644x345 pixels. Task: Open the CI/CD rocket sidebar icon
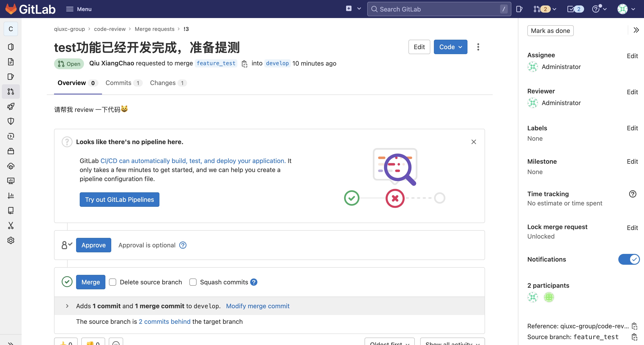coord(11,106)
